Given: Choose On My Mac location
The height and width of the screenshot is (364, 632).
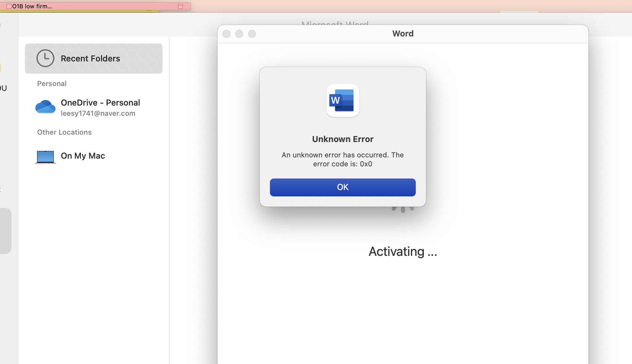Looking at the screenshot, I should point(94,156).
